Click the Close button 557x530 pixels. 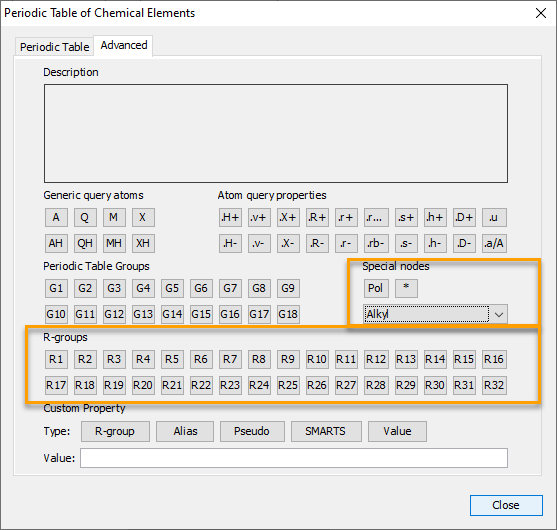(x=506, y=505)
